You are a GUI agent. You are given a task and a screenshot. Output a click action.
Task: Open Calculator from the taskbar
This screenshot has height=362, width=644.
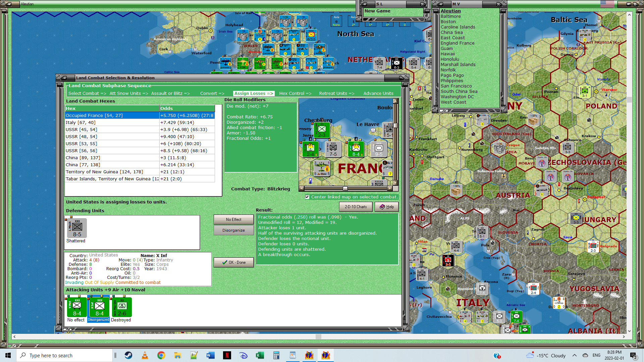pos(276,355)
